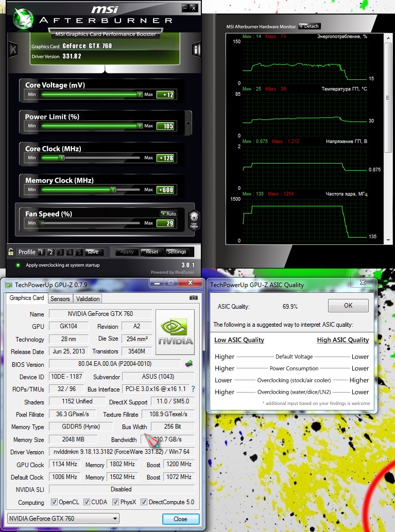Click the GPU temperature graph
This screenshot has width=395, height=532.
click(x=305, y=115)
